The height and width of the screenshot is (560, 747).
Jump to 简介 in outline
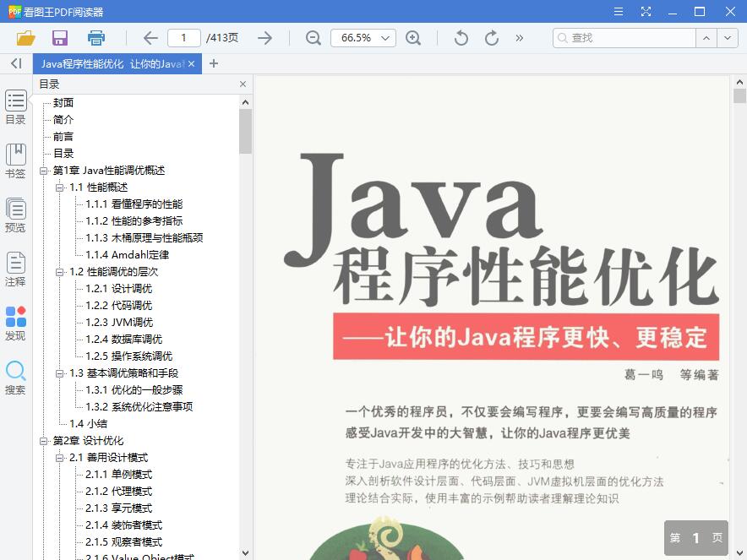(63, 120)
